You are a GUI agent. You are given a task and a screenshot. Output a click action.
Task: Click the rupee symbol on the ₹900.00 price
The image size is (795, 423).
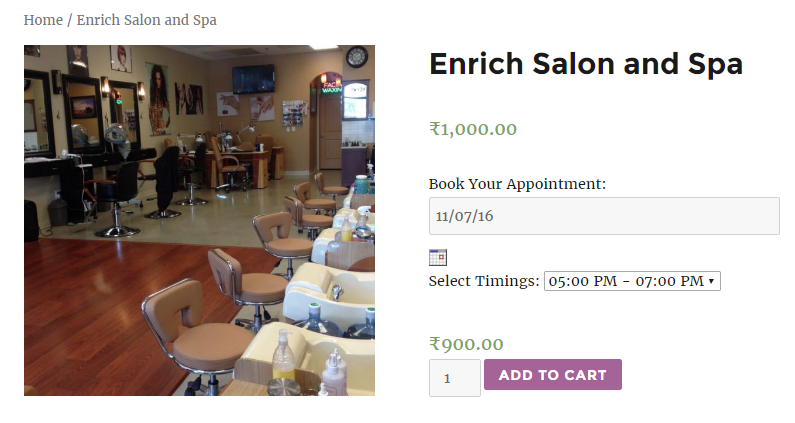click(435, 344)
